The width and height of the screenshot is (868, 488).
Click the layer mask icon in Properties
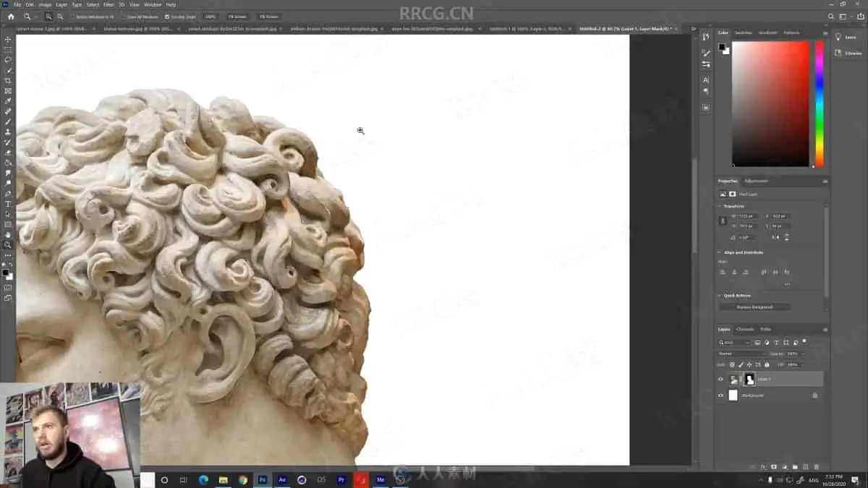(732, 194)
